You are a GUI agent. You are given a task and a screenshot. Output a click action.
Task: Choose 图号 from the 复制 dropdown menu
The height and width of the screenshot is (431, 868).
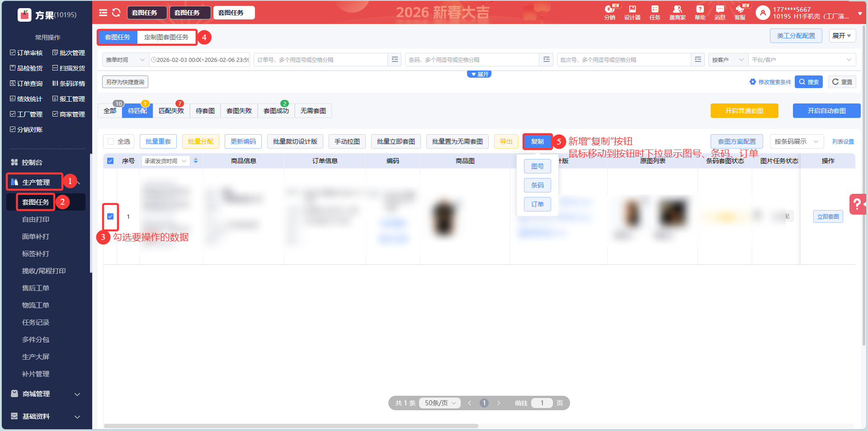point(538,166)
